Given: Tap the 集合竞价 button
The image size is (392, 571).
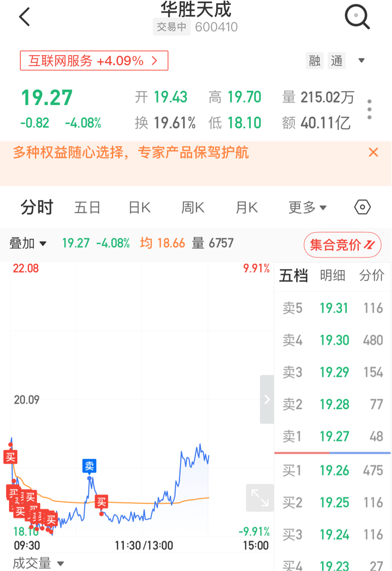Looking at the screenshot, I should 343,245.
